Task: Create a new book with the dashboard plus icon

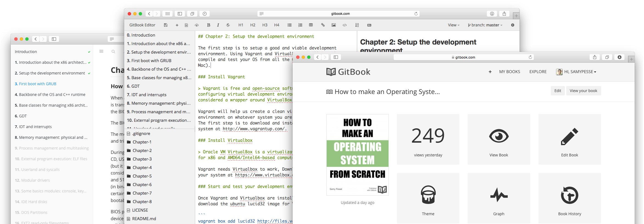Action: (490, 72)
